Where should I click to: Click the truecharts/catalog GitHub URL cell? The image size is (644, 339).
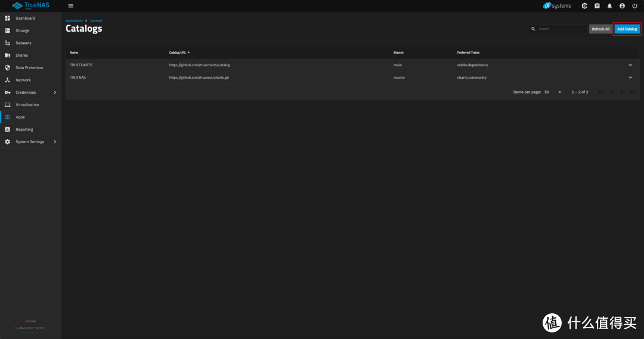pos(200,65)
